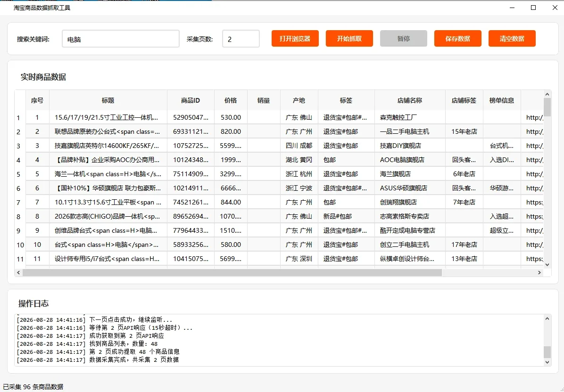564x392 pixels.
Task: Click the 销量 column header
Action: (264, 100)
